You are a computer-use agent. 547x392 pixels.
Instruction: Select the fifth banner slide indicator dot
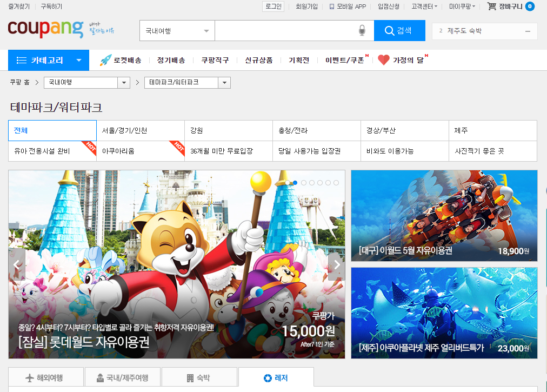coord(320,183)
